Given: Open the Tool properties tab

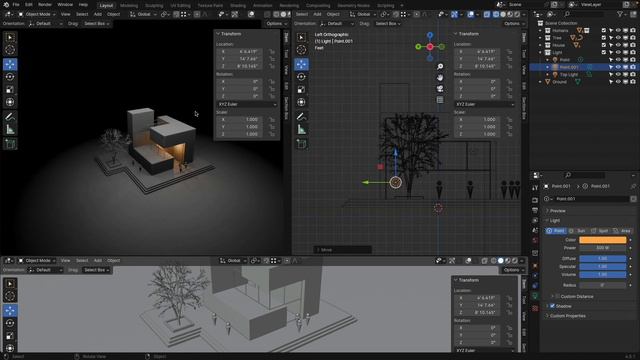Looking at the screenshot, I should (x=535, y=188).
